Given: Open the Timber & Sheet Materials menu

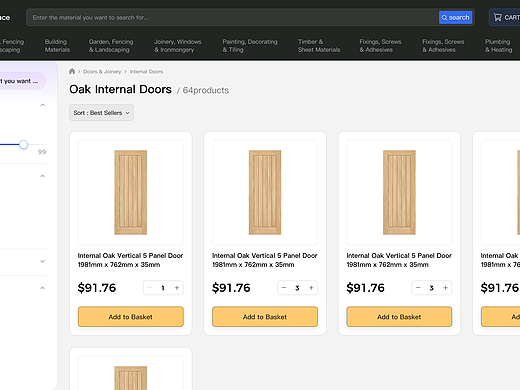Looking at the screenshot, I should [319, 46].
